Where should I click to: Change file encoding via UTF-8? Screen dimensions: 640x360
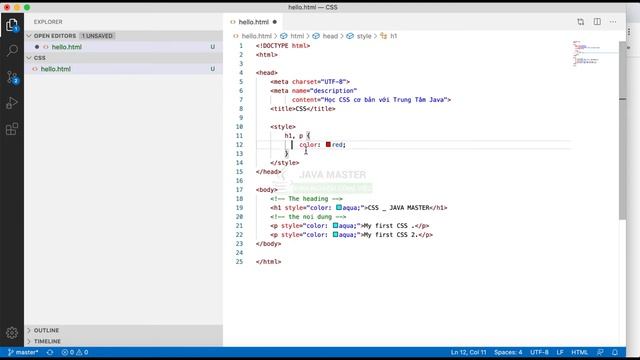(x=539, y=352)
